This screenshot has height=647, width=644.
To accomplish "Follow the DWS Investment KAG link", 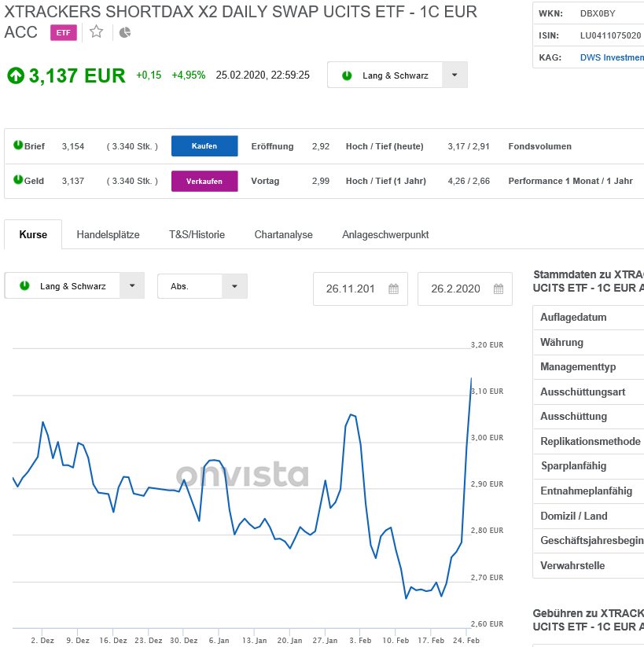I will click(610, 57).
